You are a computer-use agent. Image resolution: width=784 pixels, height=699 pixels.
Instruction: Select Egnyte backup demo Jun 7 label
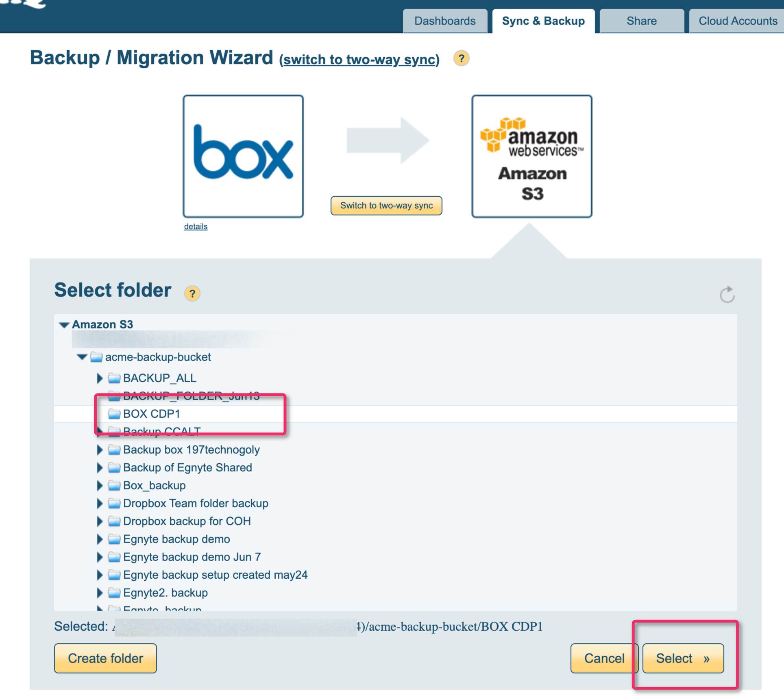[192, 557]
